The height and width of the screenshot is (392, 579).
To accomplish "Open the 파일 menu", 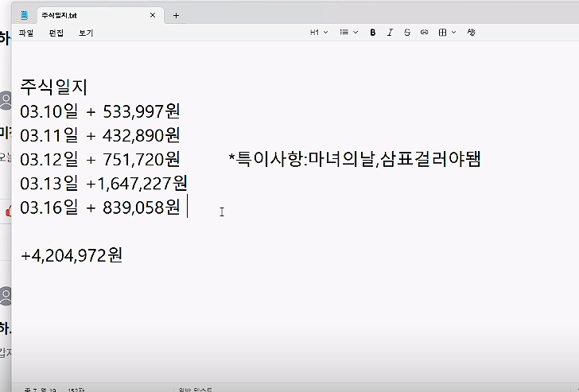I will [x=26, y=33].
